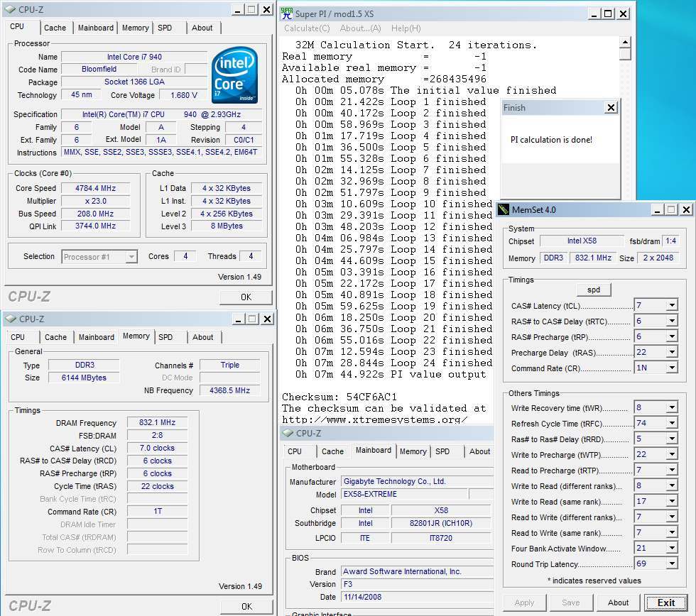The width and height of the screenshot is (696, 616).
Task: Open Calculate menu in Super PI
Action: pyautogui.click(x=307, y=28)
